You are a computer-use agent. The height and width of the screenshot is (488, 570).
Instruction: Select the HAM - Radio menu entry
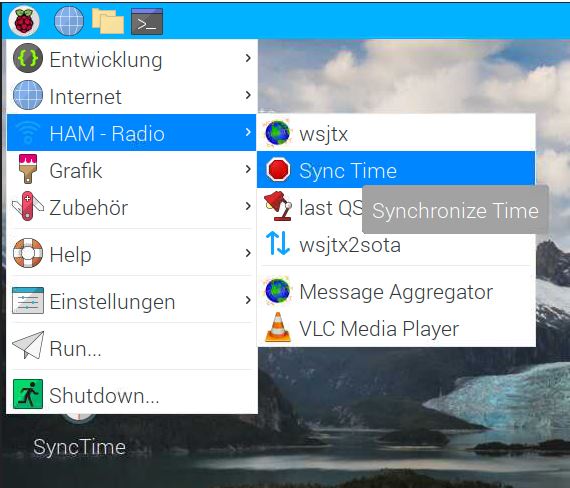tap(132, 132)
